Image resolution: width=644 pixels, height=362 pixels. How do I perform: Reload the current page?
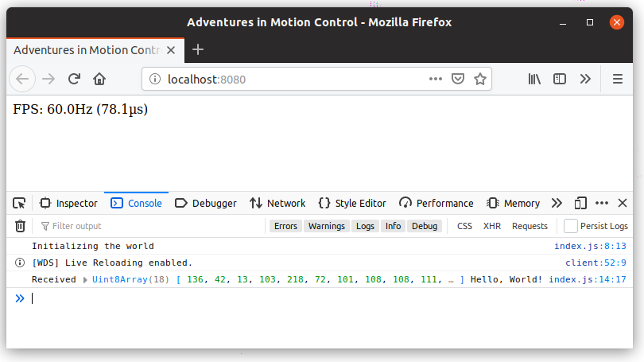click(x=75, y=79)
